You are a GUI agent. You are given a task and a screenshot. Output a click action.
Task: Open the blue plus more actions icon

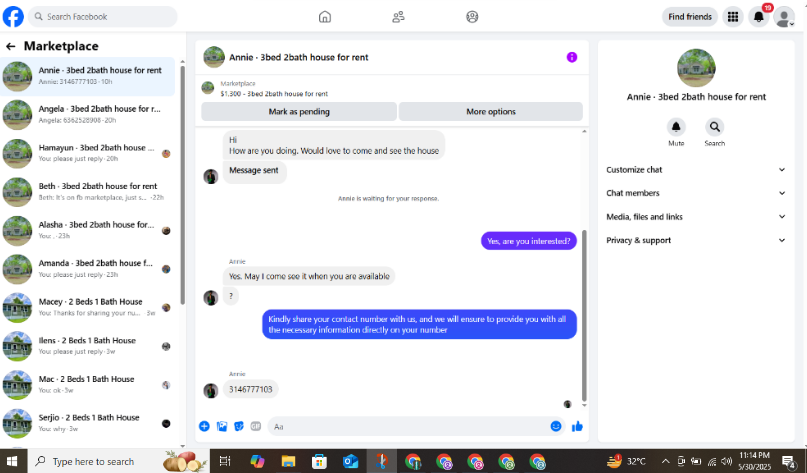(204, 426)
